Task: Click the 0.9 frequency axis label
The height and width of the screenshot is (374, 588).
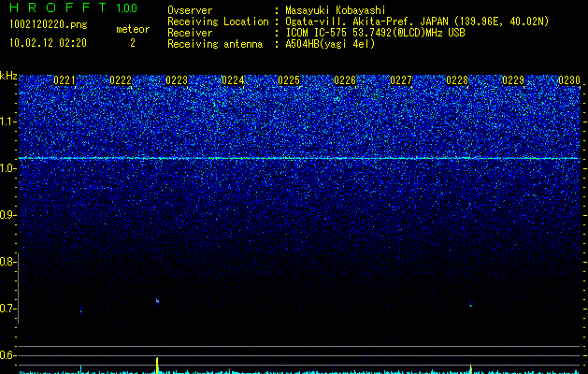Action: [x=8, y=215]
